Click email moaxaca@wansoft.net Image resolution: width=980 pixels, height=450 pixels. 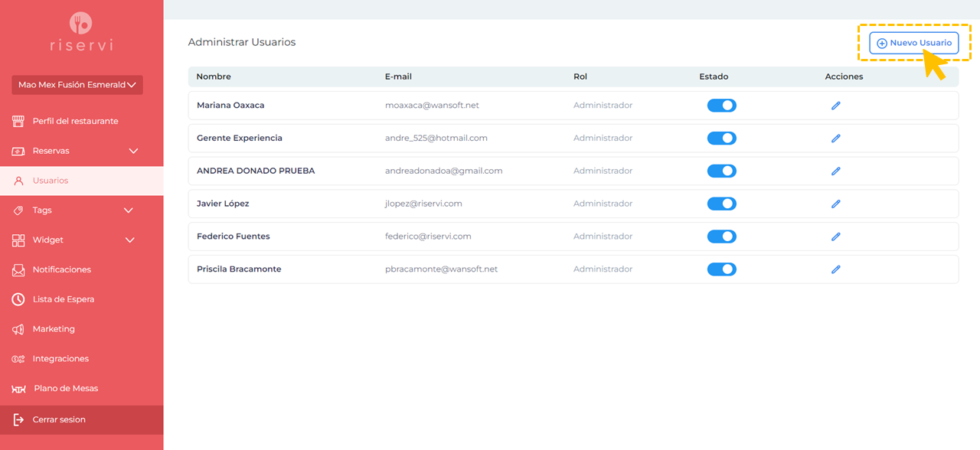[432, 106]
